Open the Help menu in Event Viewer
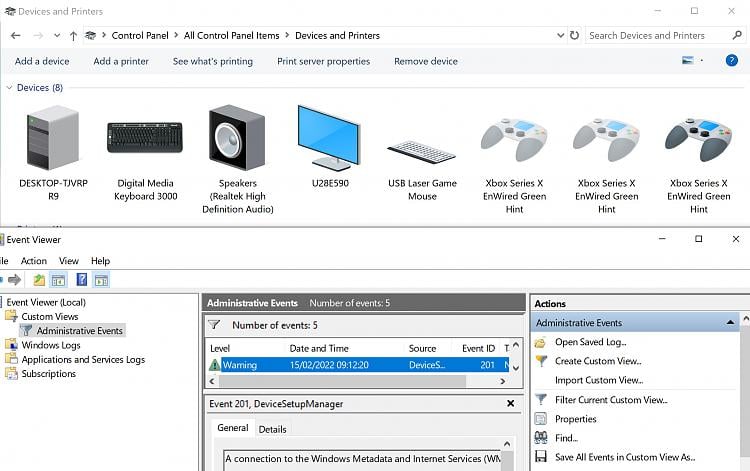 [x=100, y=261]
